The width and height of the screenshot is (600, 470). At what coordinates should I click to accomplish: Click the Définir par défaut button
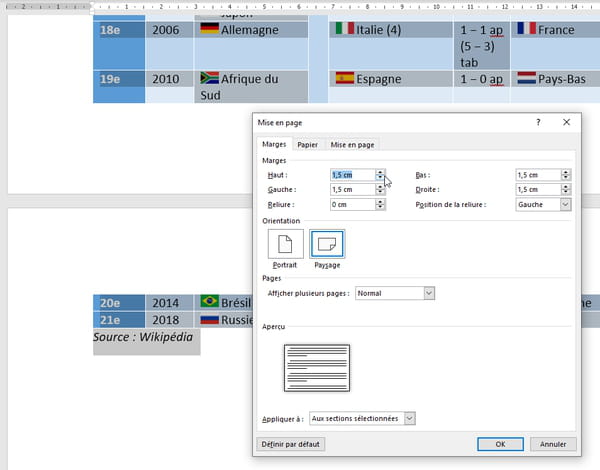(290, 444)
